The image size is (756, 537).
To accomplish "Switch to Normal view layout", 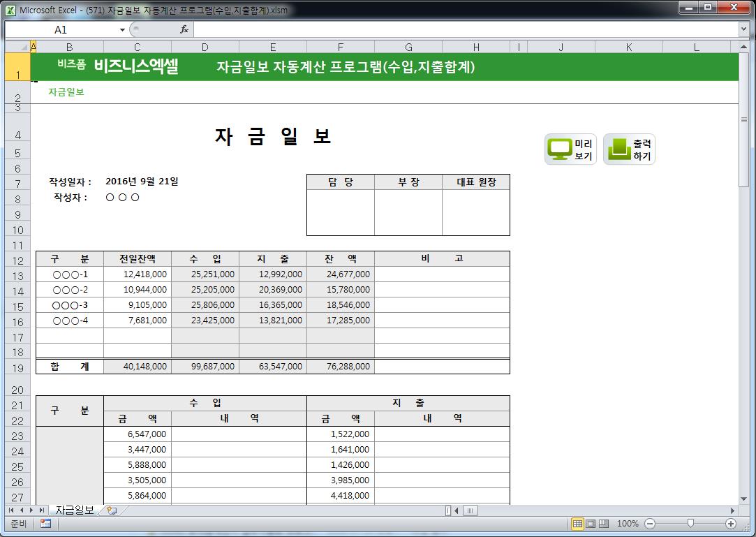I will (577, 523).
